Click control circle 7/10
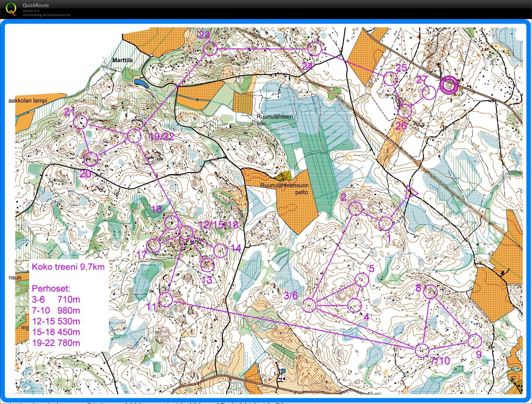Image resolution: width=532 pixels, height=404 pixels. coord(422,350)
